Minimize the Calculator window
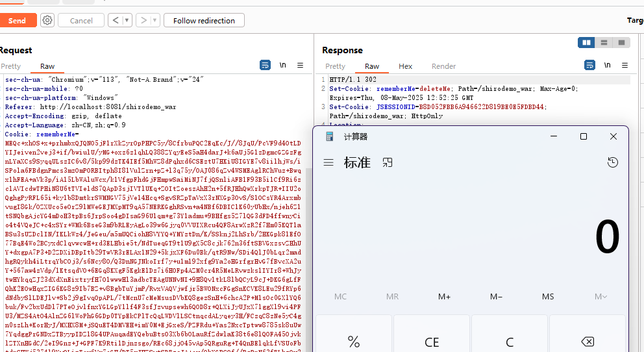This screenshot has height=352, width=644. pyautogui.click(x=554, y=136)
